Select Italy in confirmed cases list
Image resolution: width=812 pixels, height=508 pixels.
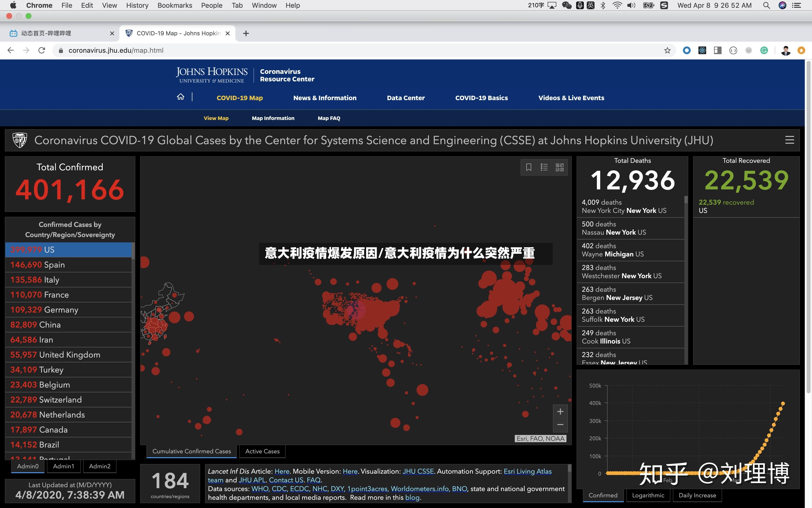[x=68, y=280]
